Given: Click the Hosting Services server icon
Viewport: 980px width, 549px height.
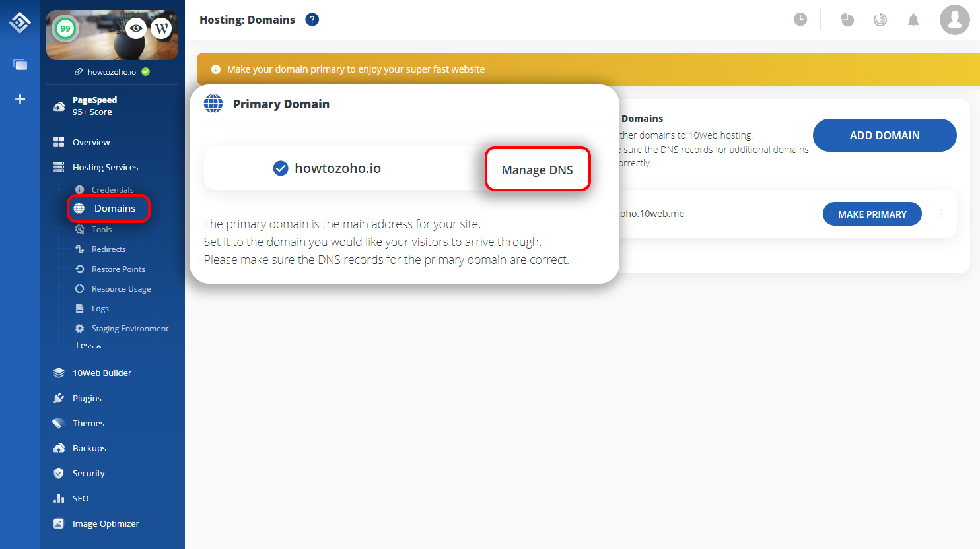Looking at the screenshot, I should (x=59, y=167).
